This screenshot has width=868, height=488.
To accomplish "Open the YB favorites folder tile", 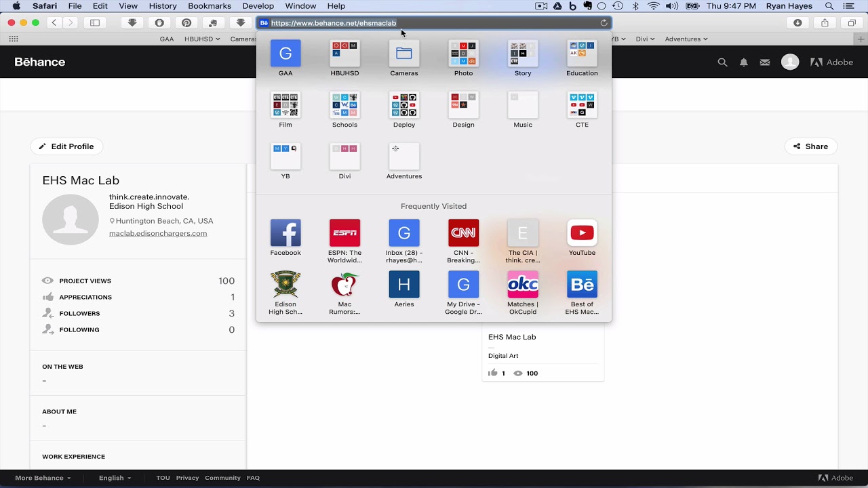I will pos(285,157).
